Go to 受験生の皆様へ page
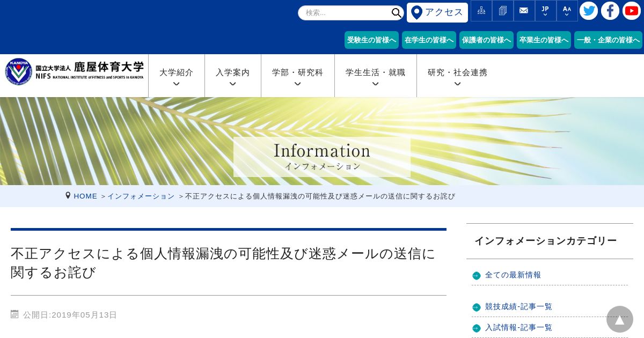This screenshot has height=338, width=644. click(371, 40)
